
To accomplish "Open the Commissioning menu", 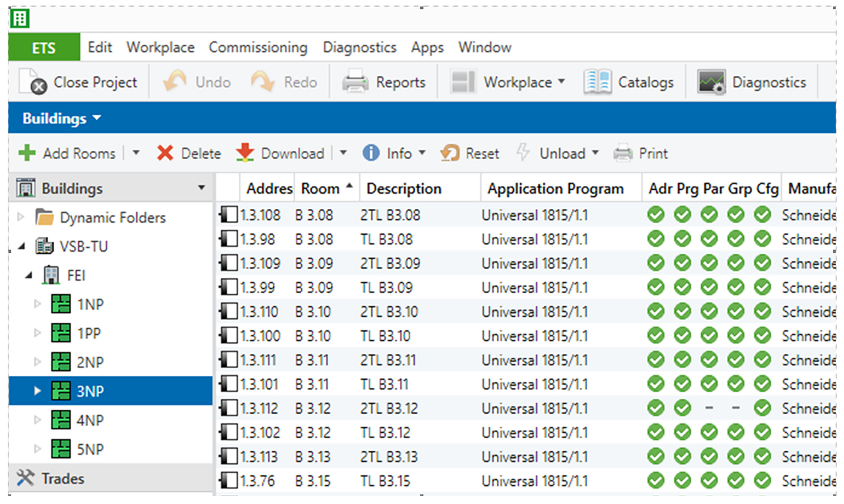I will 258,47.
